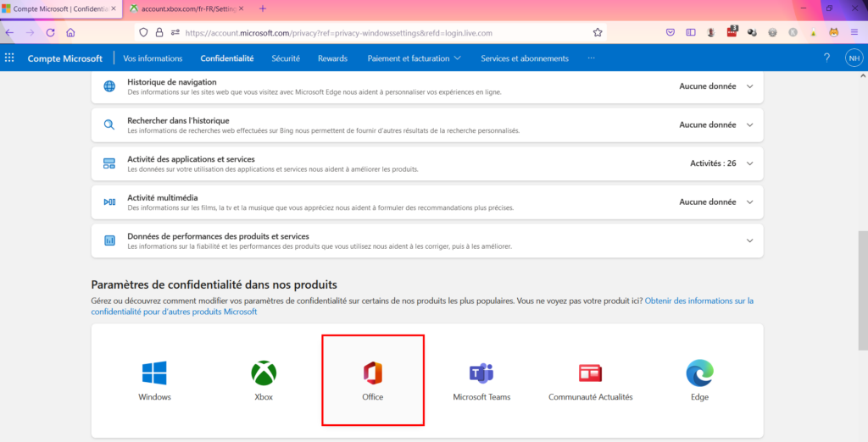Screen dimensions: 868x442
Task: Open Paiement et facturation dropdown
Action: pos(414,58)
